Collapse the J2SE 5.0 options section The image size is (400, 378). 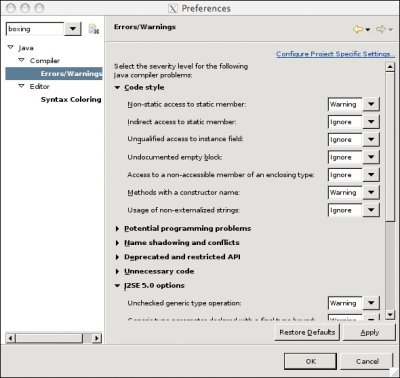117,286
